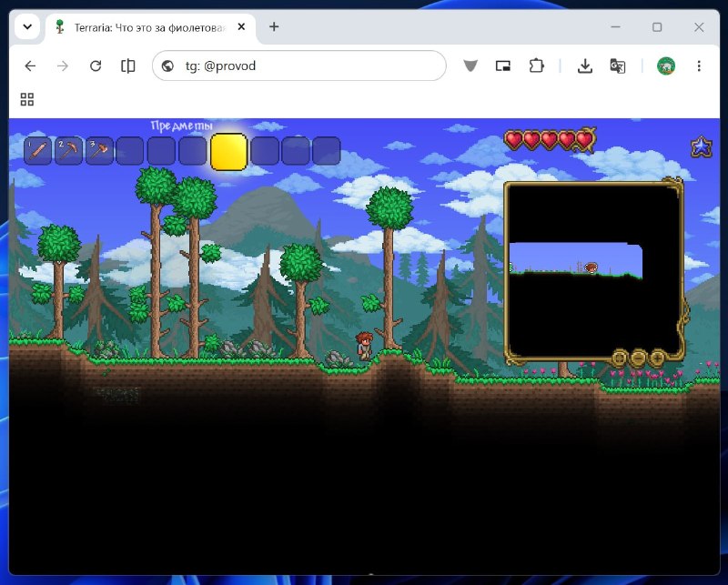Screen dimensions: 728x585
Task: Zoom in the minimap with plus button
Action: [x=657, y=358]
